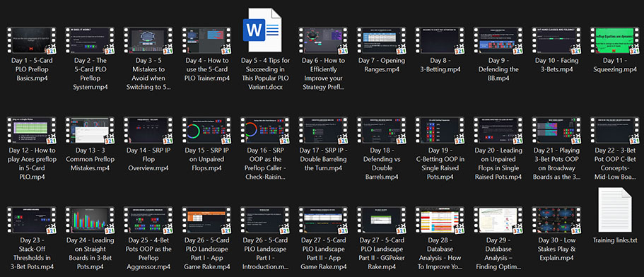Viewport: 644px width, 277px height.
Task: Select Day 28 - Database Analysis video icon
Action: 440,220
